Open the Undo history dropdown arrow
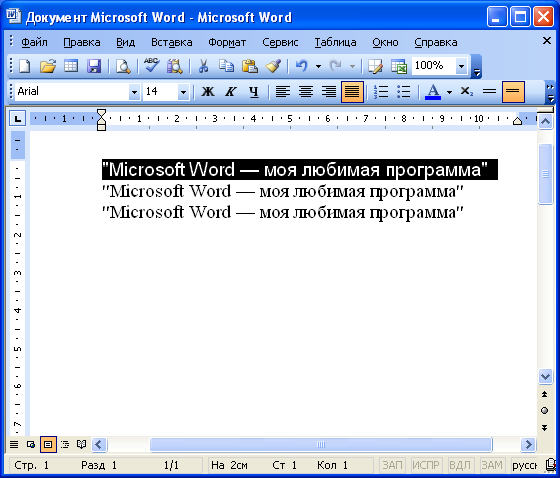 (x=318, y=66)
